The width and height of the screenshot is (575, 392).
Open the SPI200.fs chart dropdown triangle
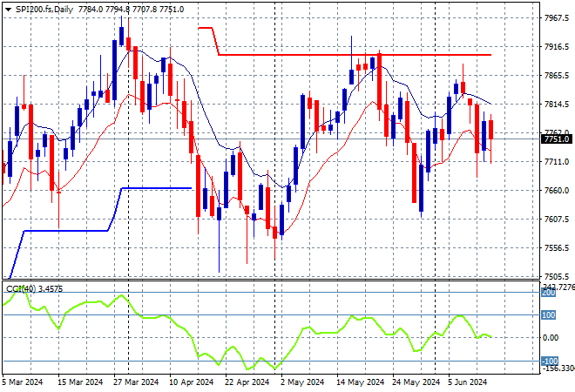click(x=8, y=10)
